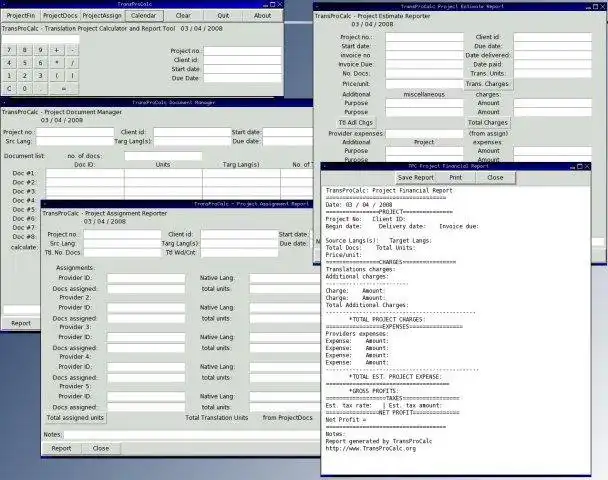Click calculator key 1

(x=9, y=76)
